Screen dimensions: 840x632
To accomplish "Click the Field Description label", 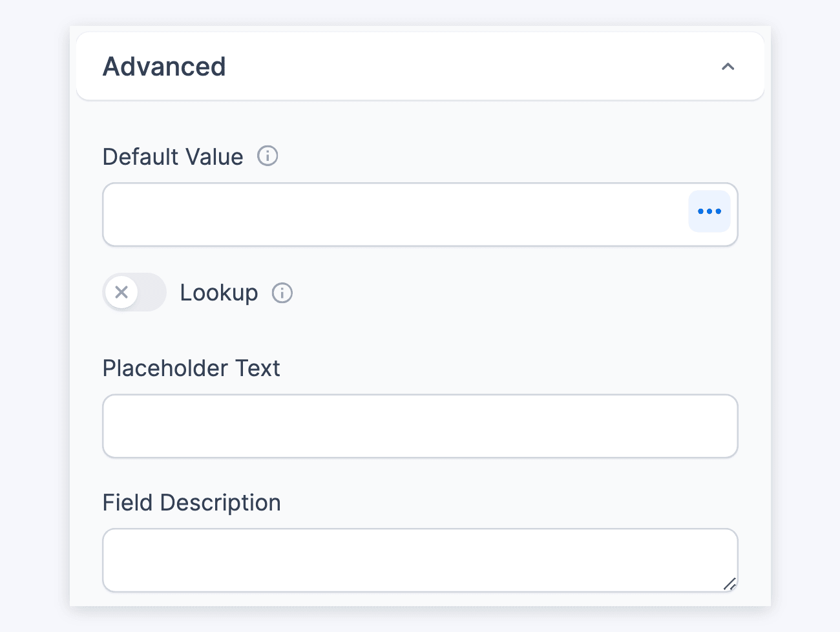I will [x=192, y=503].
